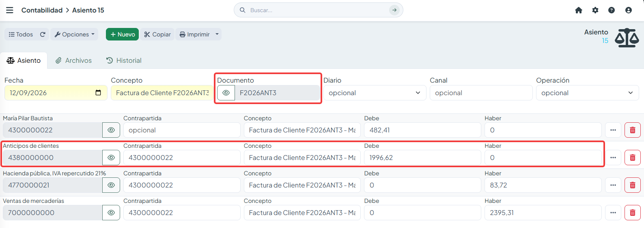Click the Todos list button
The height and width of the screenshot is (228, 644).
coord(21,34)
